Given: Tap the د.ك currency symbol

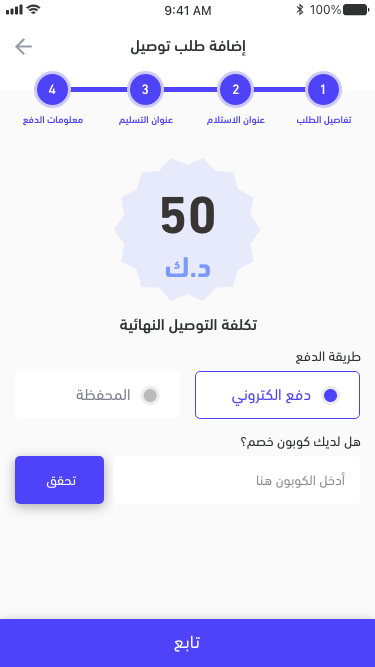Looking at the screenshot, I should 188,269.
